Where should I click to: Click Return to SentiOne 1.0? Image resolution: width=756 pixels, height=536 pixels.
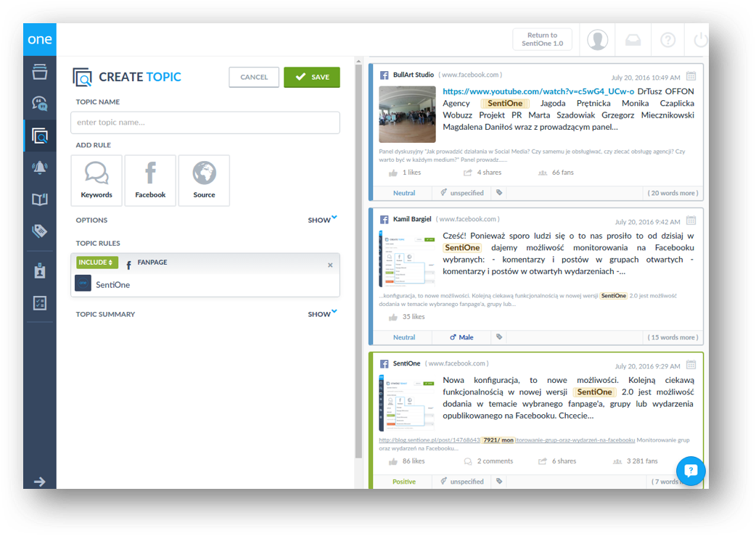542,39
